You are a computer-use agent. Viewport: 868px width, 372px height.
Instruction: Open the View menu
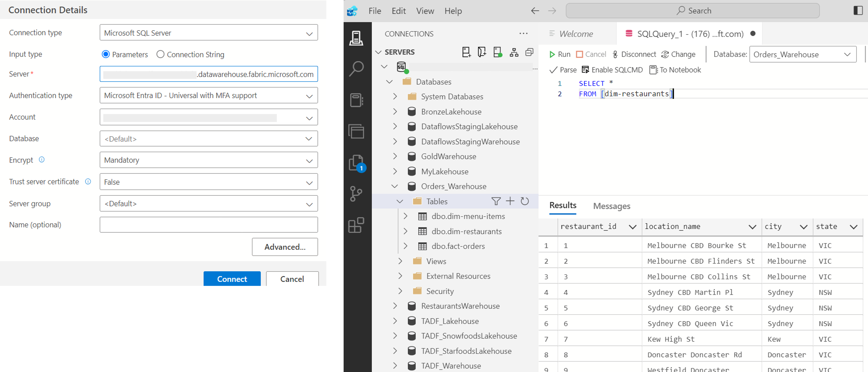click(x=425, y=11)
